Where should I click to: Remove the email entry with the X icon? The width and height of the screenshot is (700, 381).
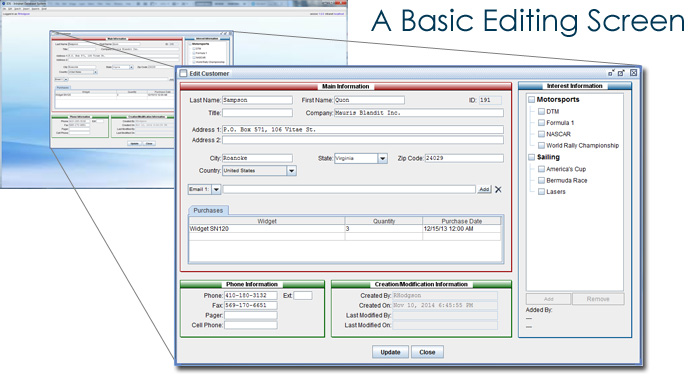(x=498, y=189)
